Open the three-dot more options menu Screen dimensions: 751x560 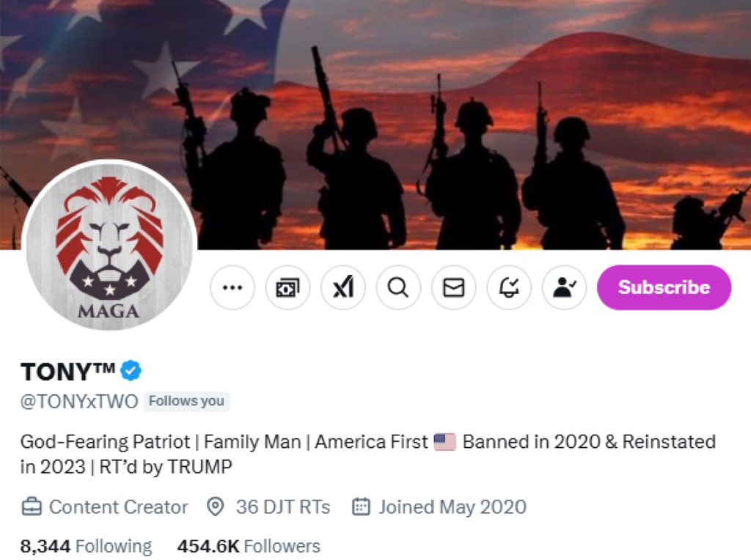pyautogui.click(x=232, y=288)
